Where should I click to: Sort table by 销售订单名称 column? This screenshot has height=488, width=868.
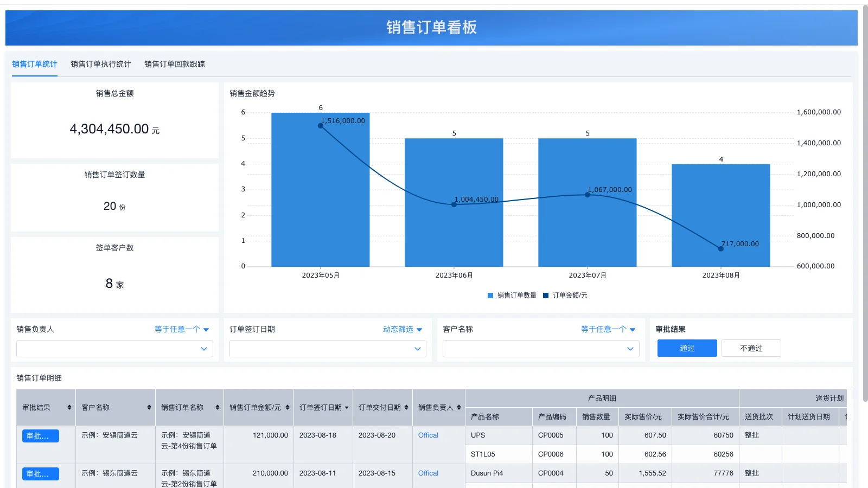pyautogui.click(x=216, y=407)
